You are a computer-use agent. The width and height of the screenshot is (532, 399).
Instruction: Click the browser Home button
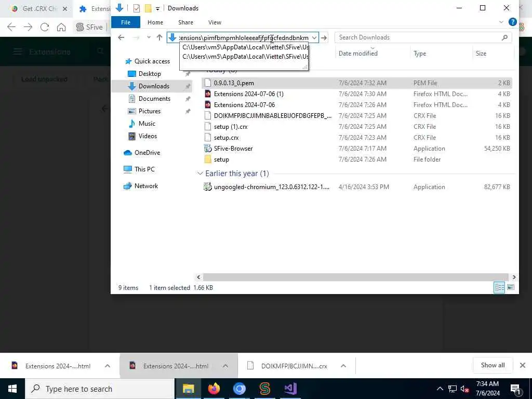61,27
